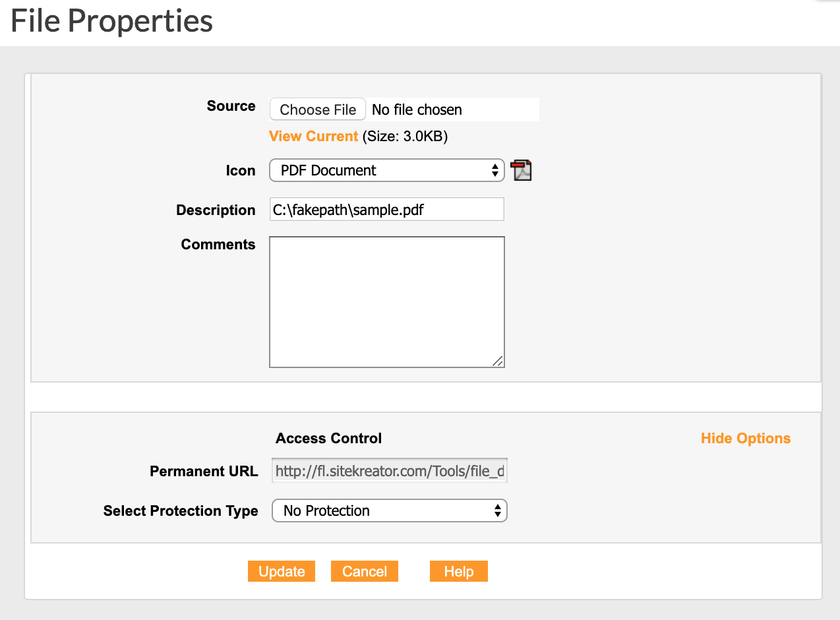Click the Permanent URL label

click(x=204, y=472)
